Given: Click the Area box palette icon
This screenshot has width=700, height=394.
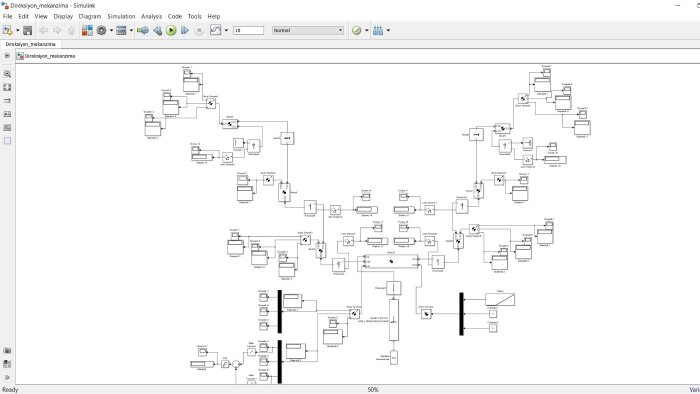Looking at the screenshot, I should [x=7, y=141].
